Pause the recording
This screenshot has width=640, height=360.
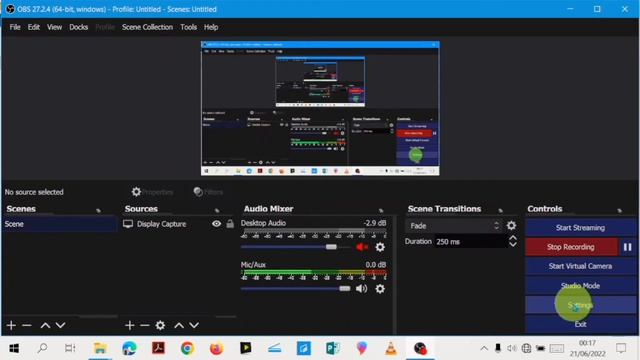tap(628, 247)
